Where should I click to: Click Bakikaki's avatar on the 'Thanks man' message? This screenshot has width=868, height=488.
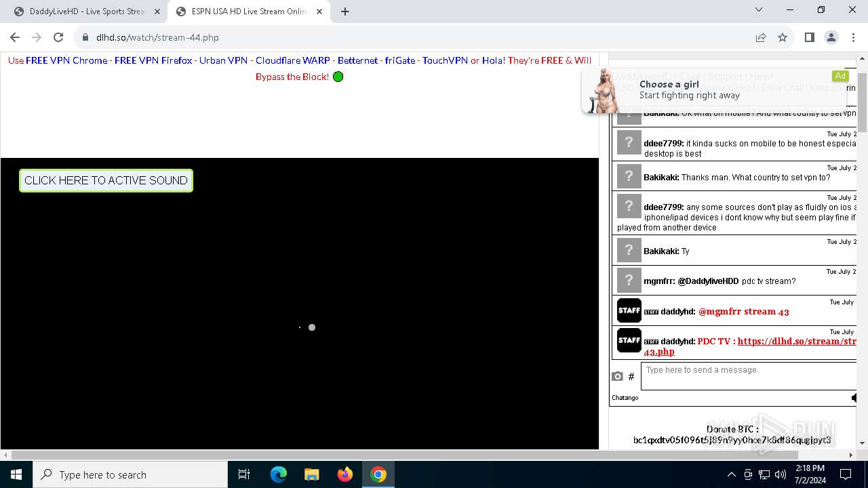tap(629, 177)
